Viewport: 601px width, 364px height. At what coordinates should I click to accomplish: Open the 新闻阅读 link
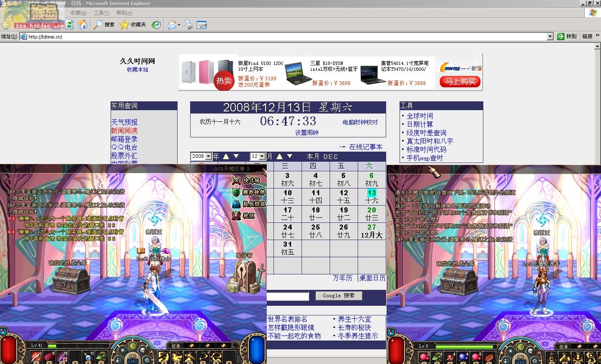click(124, 131)
